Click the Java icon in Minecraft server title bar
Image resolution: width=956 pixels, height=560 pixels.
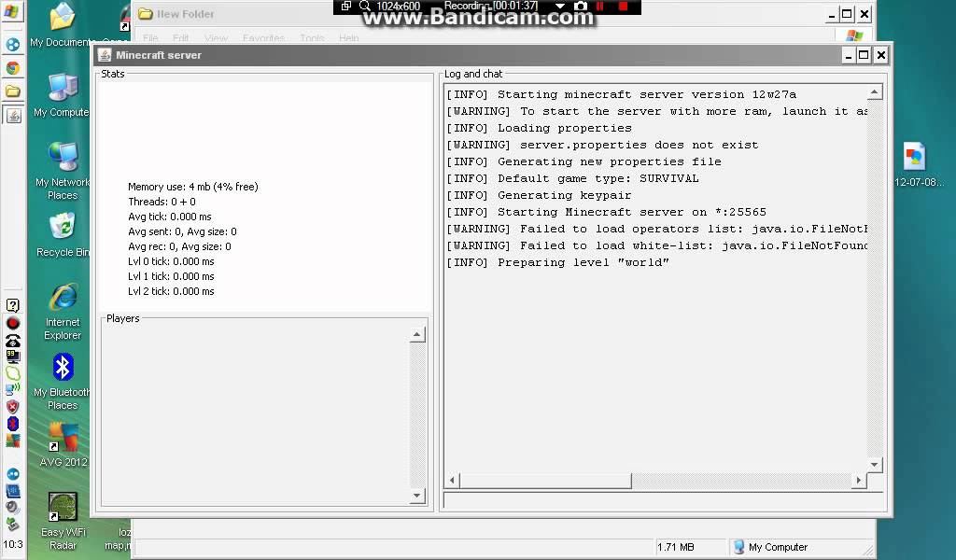pyautogui.click(x=105, y=55)
